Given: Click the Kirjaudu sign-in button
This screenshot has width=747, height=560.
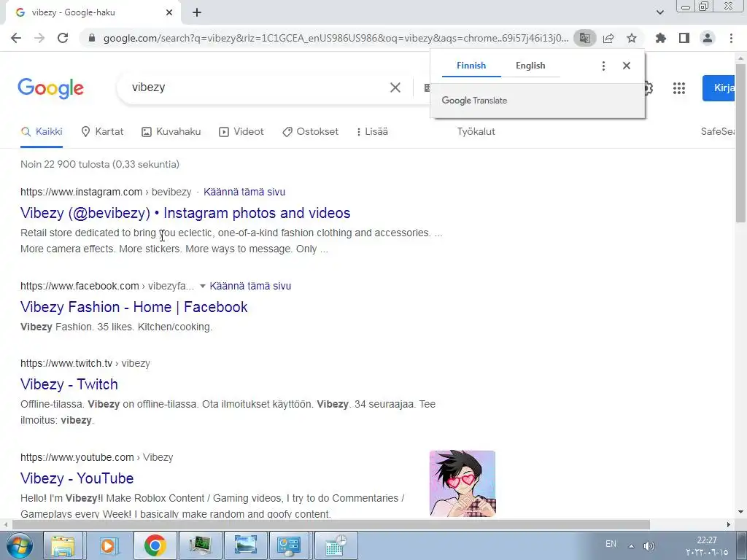Looking at the screenshot, I should (x=719, y=88).
